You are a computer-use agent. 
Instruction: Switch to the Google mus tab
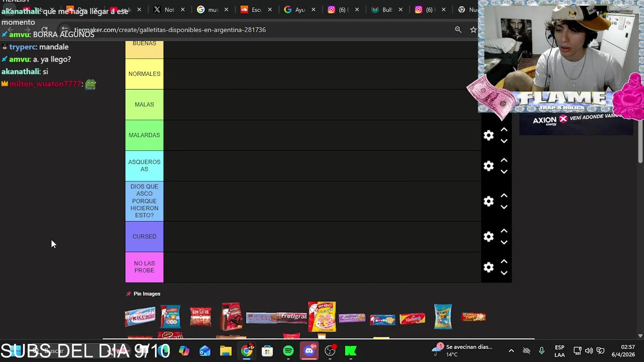click(x=207, y=10)
